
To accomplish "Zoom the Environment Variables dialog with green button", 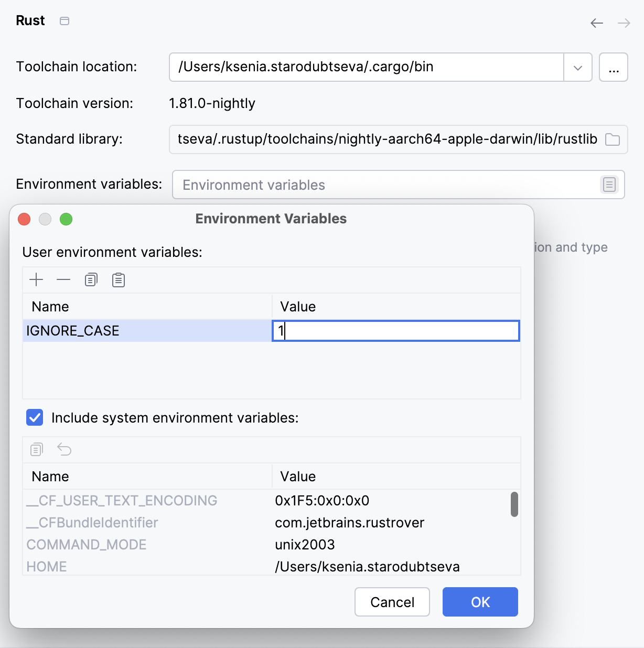I will 66,219.
